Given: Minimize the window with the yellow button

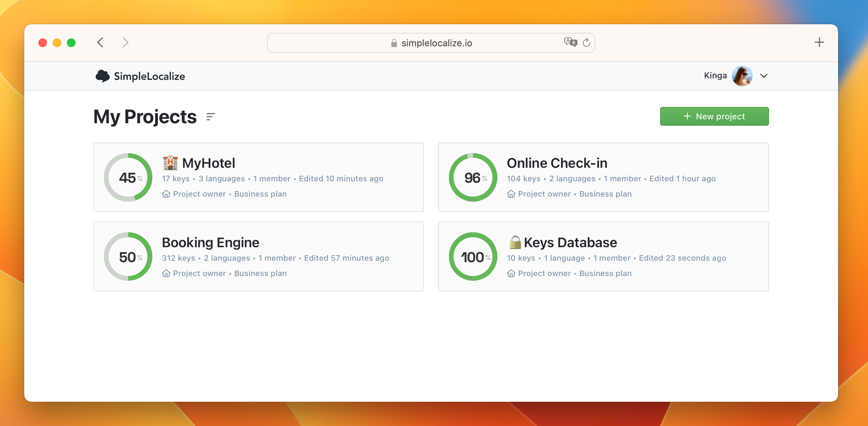Looking at the screenshot, I should click(57, 43).
